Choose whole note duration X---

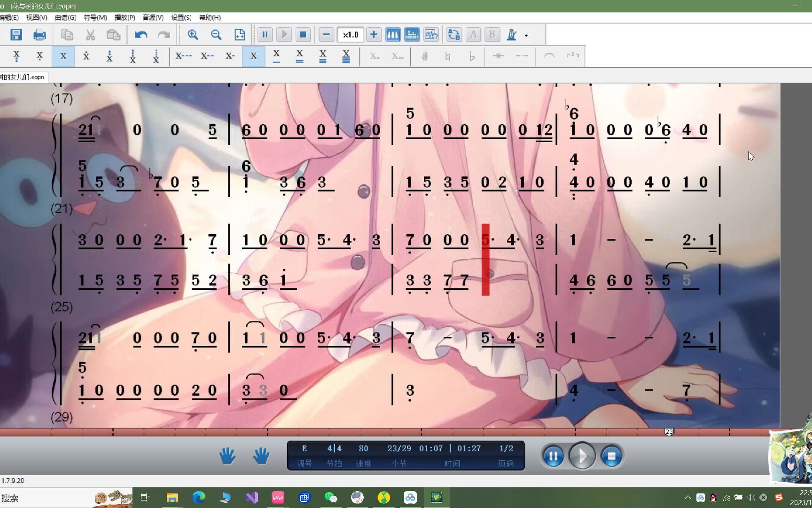[x=183, y=56]
